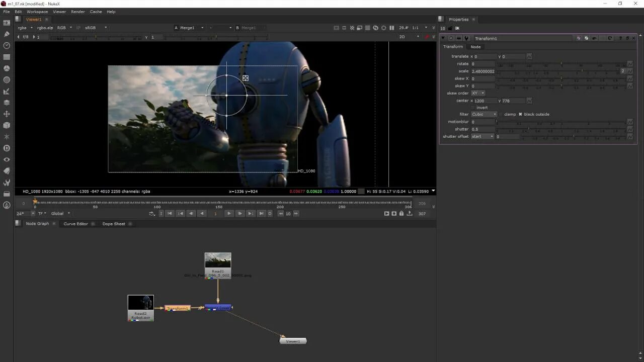The height and width of the screenshot is (362, 644).
Task: Click the rotate slider track
Action: tap(561, 64)
